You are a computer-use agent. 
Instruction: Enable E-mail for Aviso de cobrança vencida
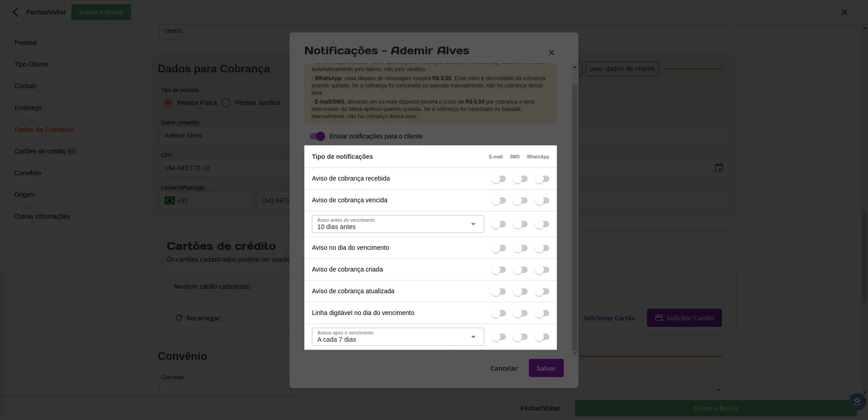point(498,200)
